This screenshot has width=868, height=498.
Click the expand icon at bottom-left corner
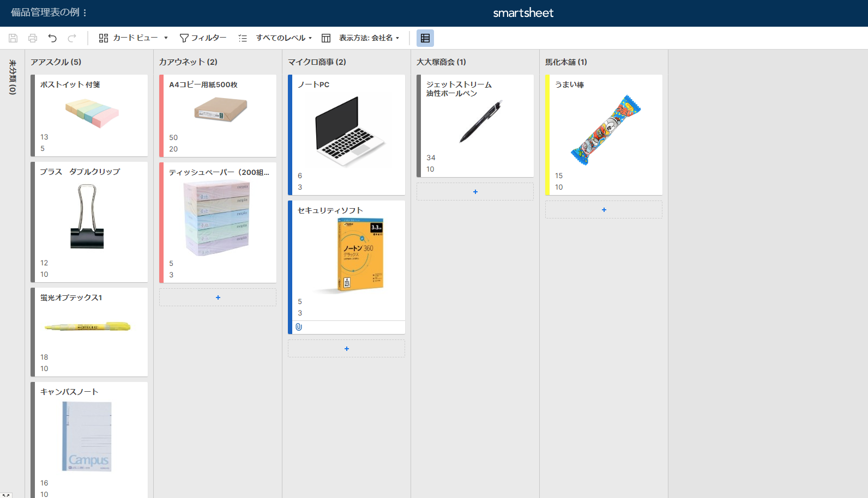pyautogui.click(x=6, y=495)
